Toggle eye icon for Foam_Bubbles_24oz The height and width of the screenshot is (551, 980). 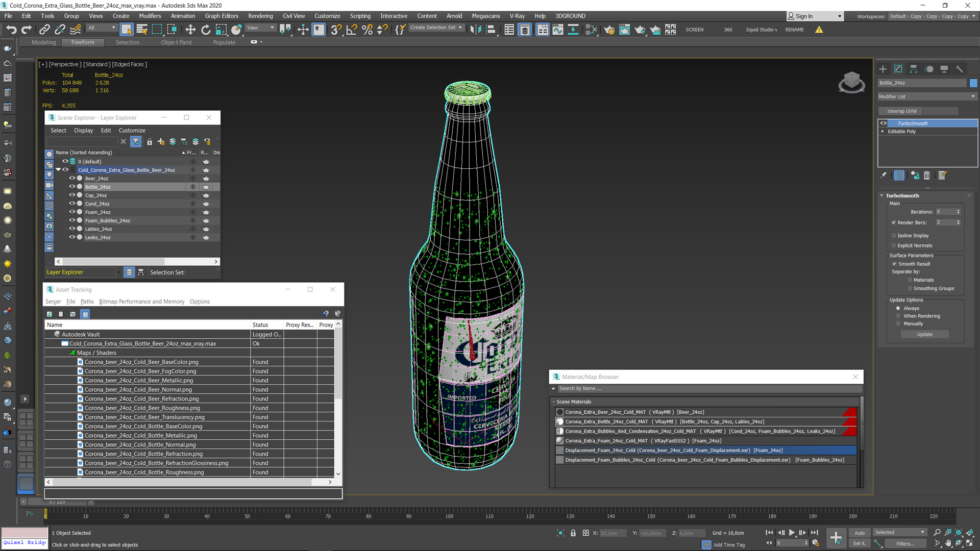[72, 220]
